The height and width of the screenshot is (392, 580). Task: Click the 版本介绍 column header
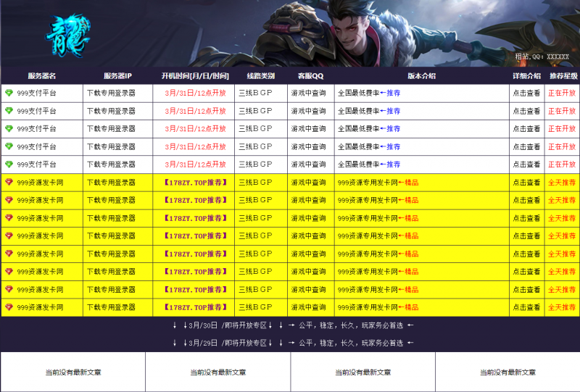[422, 76]
